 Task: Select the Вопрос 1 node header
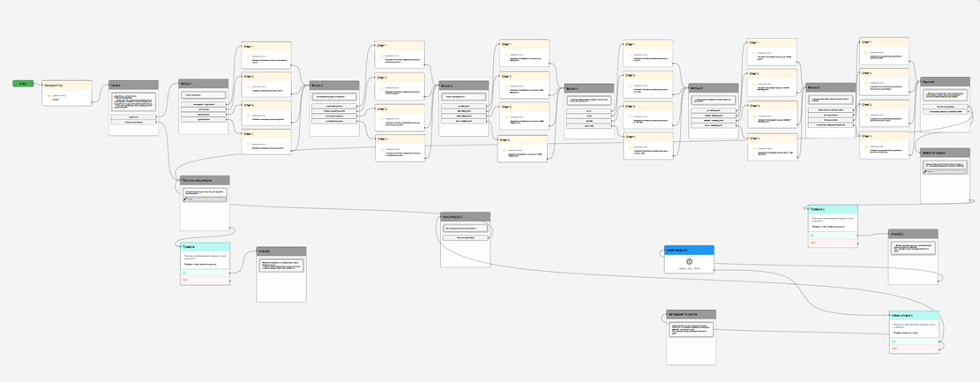(x=203, y=83)
